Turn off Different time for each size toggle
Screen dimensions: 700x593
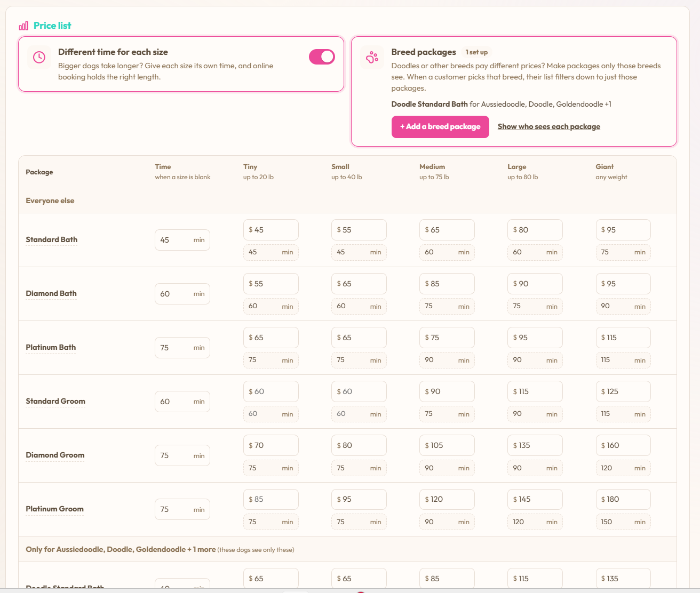pyautogui.click(x=322, y=57)
